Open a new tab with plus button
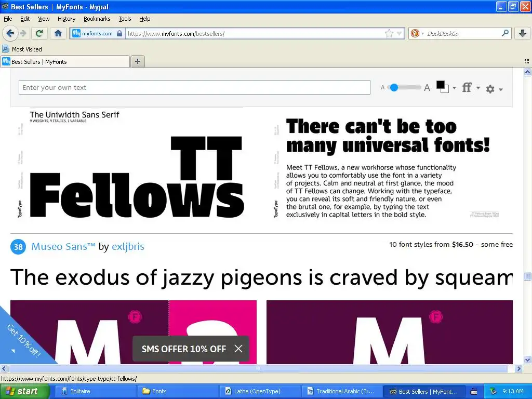The width and height of the screenshot is (532, 399). click(x=137, y=61)
